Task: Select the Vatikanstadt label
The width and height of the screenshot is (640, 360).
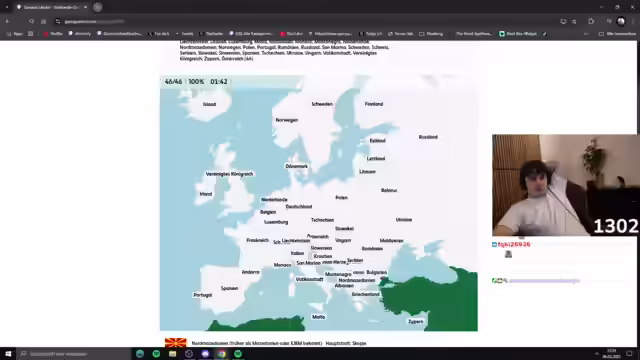Action: [309, 279]
